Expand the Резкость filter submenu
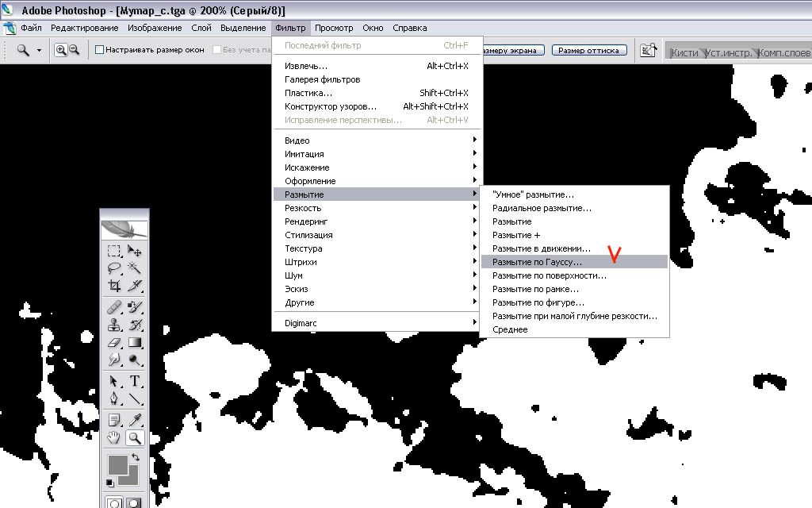The height and width of the screenshot is (508, 812). click(x=377, y=208)
